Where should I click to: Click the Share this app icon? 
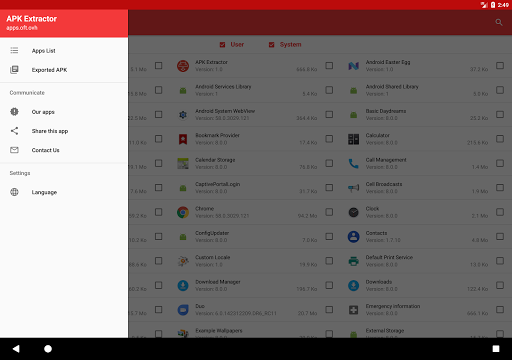click(x=14, y=131)
